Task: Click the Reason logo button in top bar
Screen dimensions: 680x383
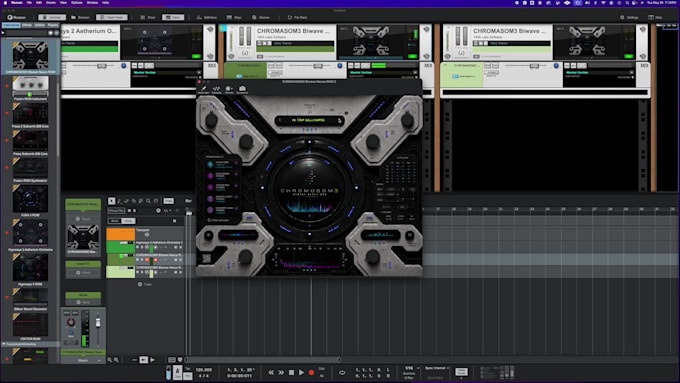Action: [16, 17]
